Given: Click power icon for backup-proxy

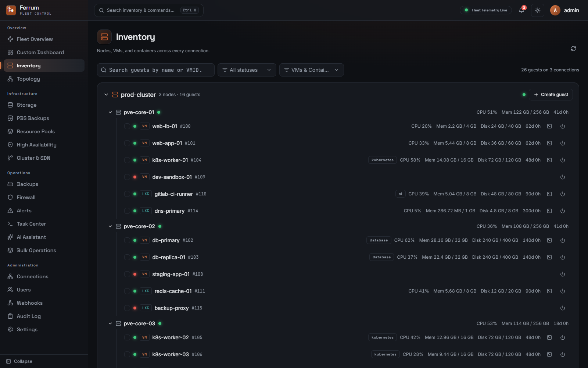Looking at the screenshot, I should 563,308.
